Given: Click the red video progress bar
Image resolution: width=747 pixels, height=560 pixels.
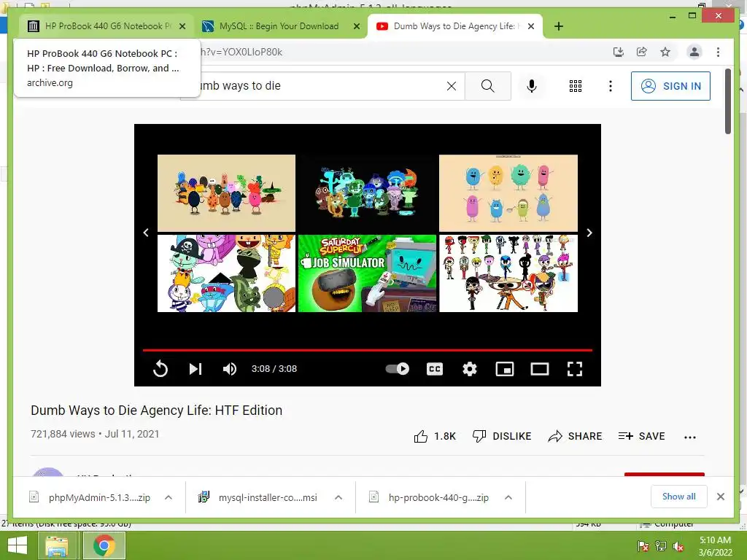Looking at the screenshot, I should 368,350.
